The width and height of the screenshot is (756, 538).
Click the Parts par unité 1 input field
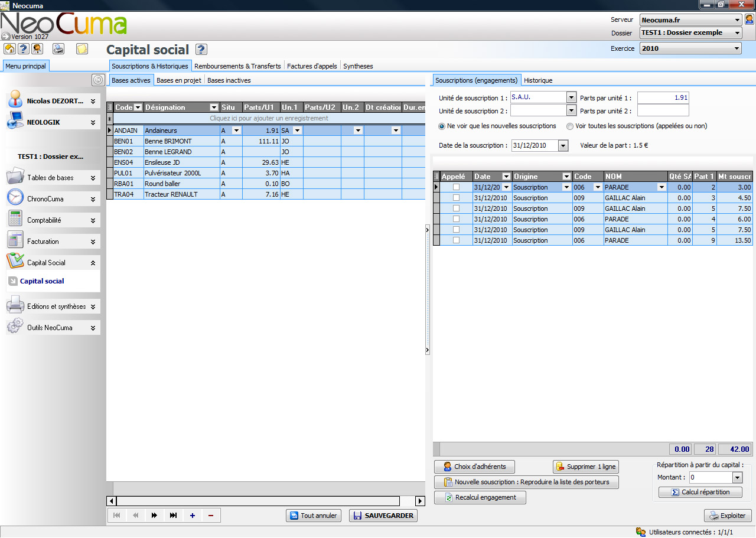(x=663, y=97)
